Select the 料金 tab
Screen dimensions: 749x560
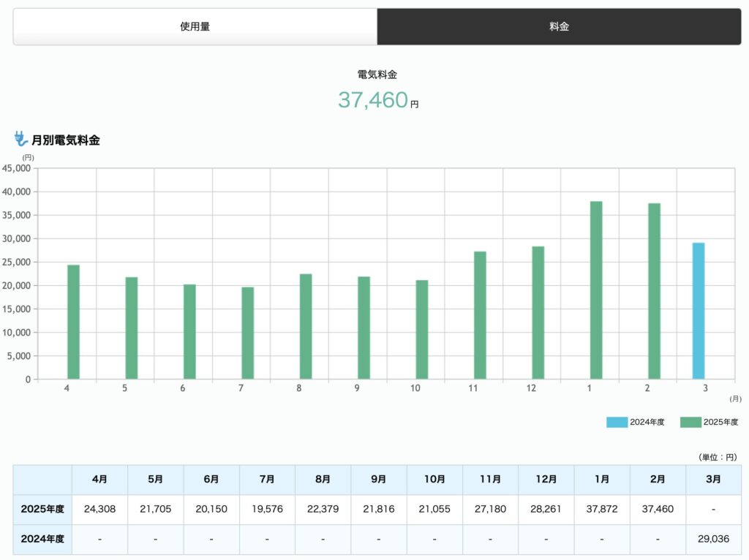point(559,27)
